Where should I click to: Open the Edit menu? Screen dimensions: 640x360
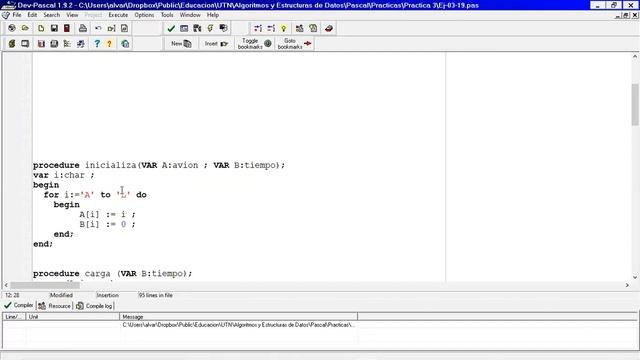click(x=32, y=15)
